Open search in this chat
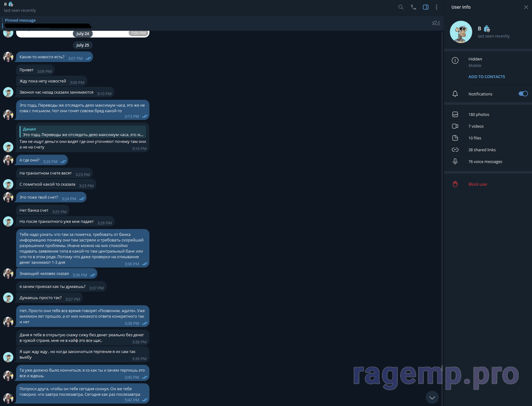Image resolution: width=532 pixels, height=406 pixels. click(x=401, y=7)
